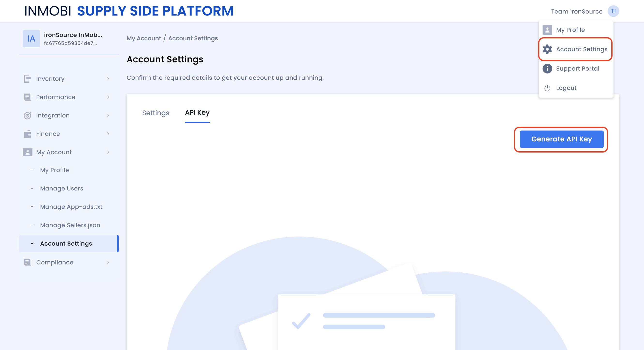This screenshot has width=644, height=350.
Task: Expand the Finance section chevron
Action: click(108, 134)
